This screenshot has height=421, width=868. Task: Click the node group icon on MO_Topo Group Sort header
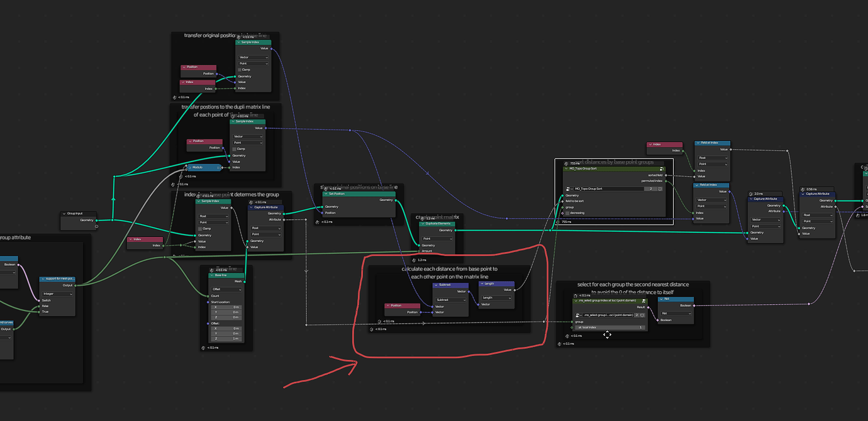(662, 169)
